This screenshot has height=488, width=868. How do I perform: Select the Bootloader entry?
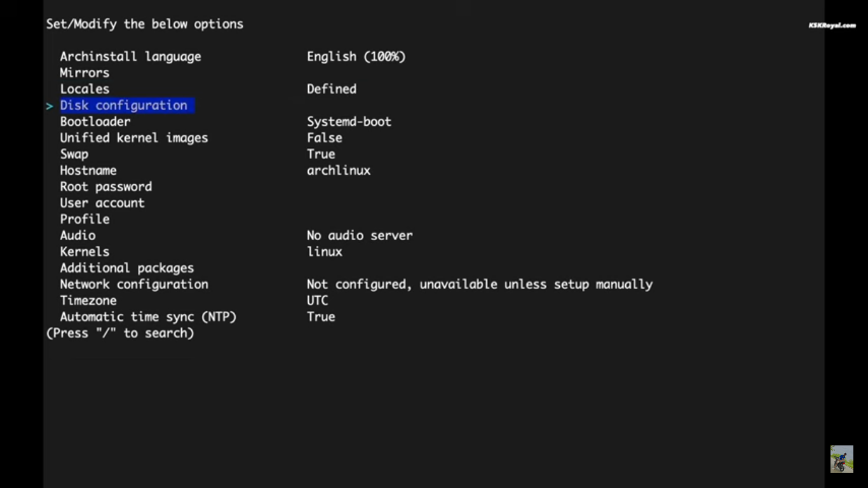[96, 121]
